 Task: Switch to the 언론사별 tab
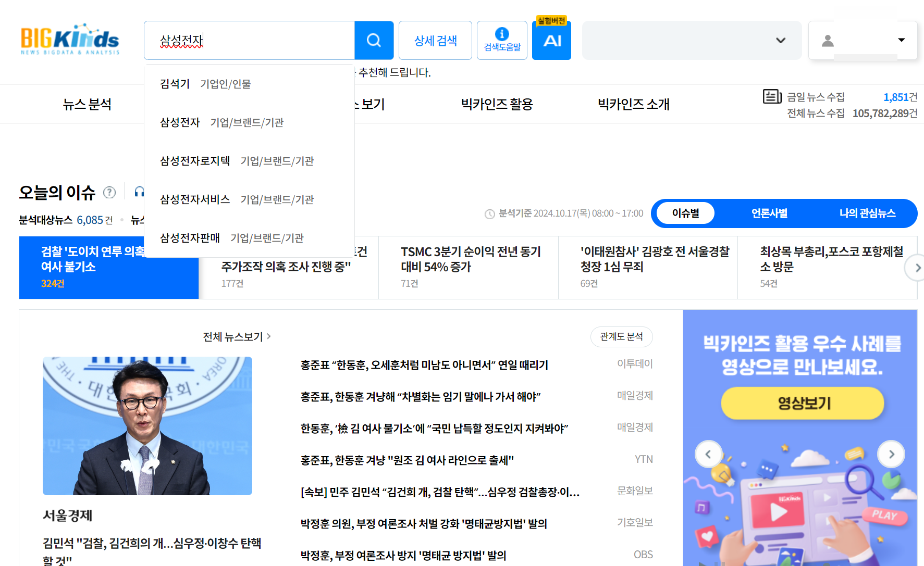click(x=769, y=213)
